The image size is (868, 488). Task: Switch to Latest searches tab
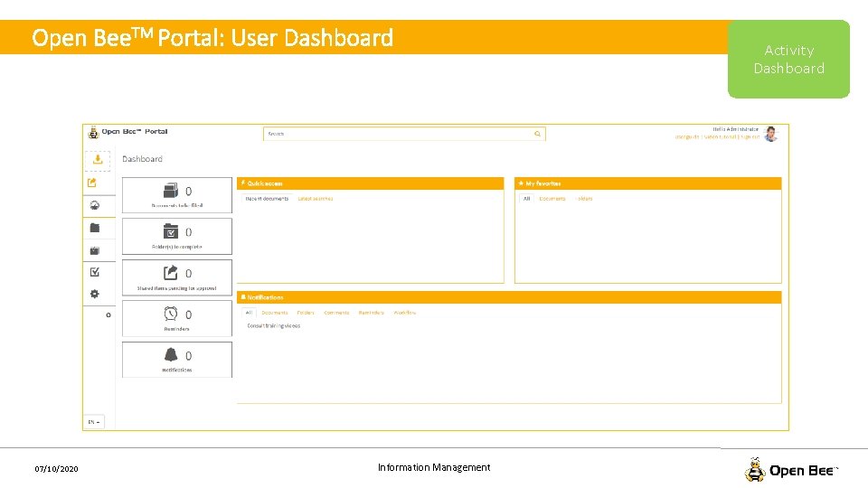(x=316, y=199)
